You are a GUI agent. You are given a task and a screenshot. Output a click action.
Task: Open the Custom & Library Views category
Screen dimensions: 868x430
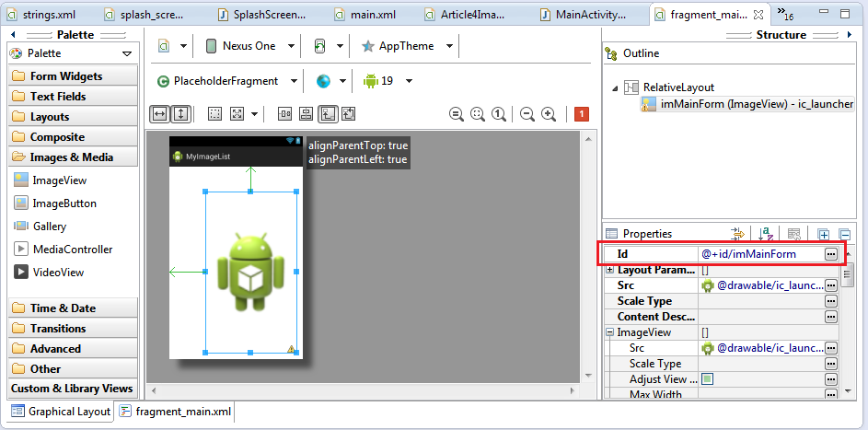(73, 389)
